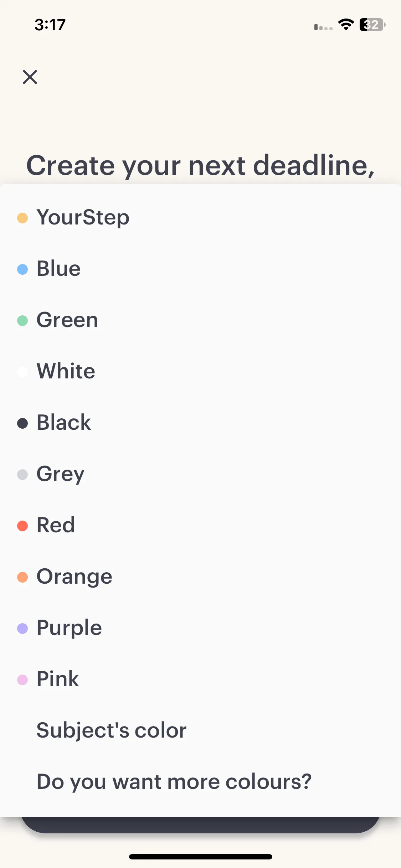Tap the lavender Purple color dot
Viewport: 401px width, 868px height.
pyautogui.click(x=22, y=629)
